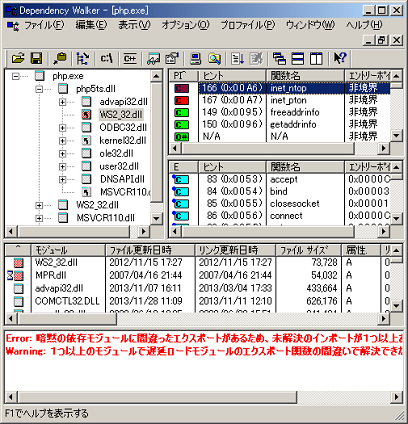Open the プロファイル(P) menu
Screen dimensions: 408x424
click(x=248, y=25)
